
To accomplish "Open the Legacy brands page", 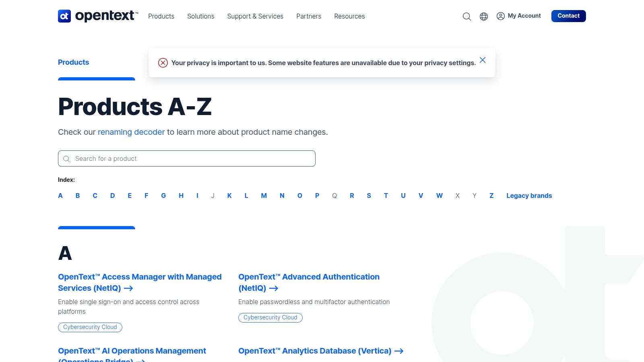I will (x=529, y=195).
